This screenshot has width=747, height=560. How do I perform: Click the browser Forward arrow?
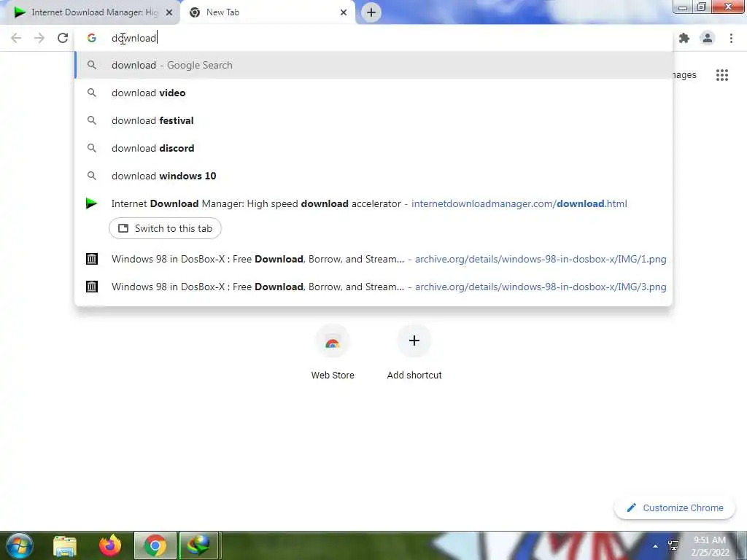39,38
